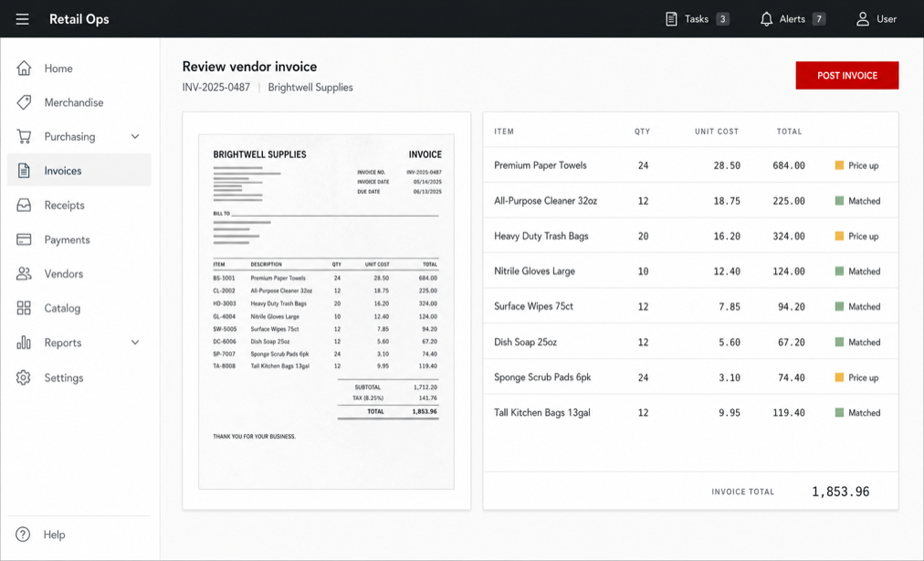924x561 pixels.
Task: Click the TOTAL column header in table
Action: pos(789,132)
